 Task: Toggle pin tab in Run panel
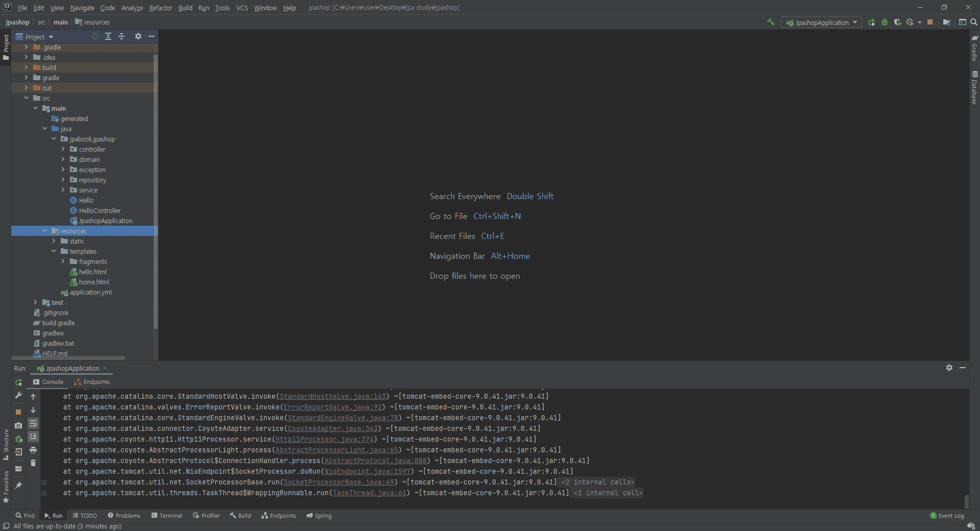18,485
